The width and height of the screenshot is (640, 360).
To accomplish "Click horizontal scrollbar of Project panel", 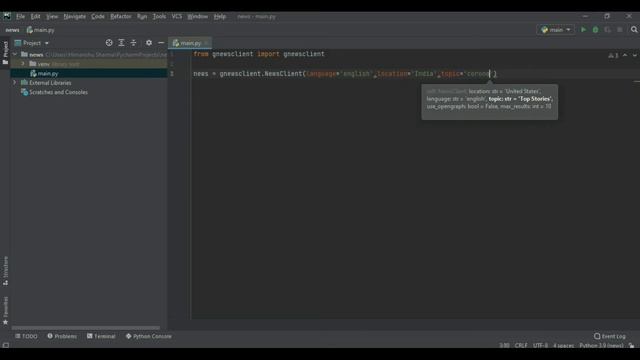I will [x=86, y=327].
